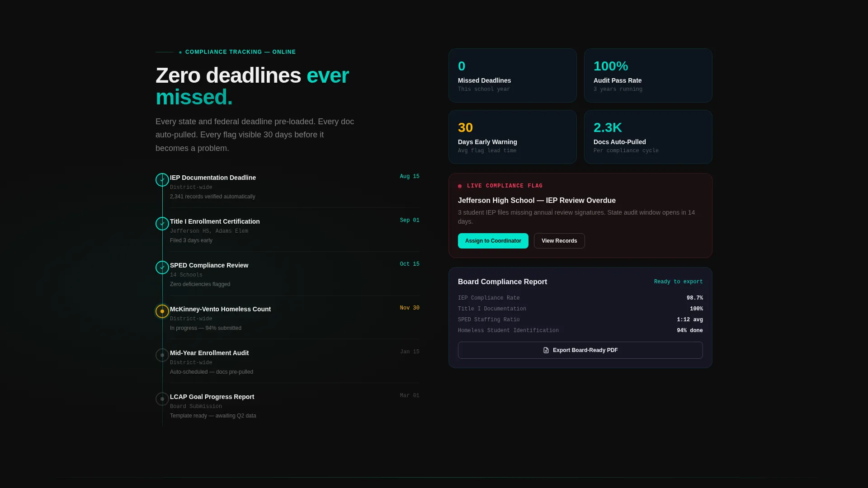Click the 1:12 avg value
Screen dimensions: 868x488
click(x=690, y=320)
